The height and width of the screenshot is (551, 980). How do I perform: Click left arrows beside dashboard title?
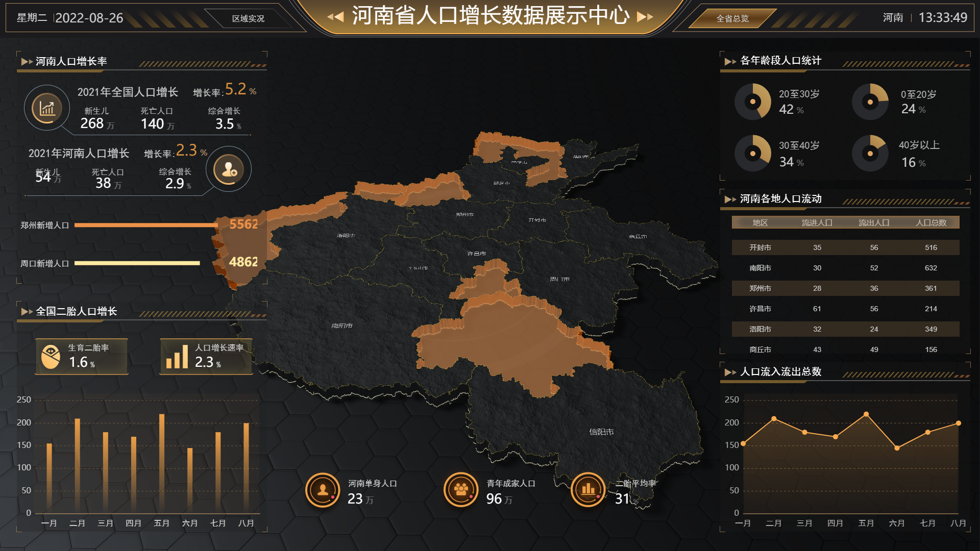click(335, 17)
